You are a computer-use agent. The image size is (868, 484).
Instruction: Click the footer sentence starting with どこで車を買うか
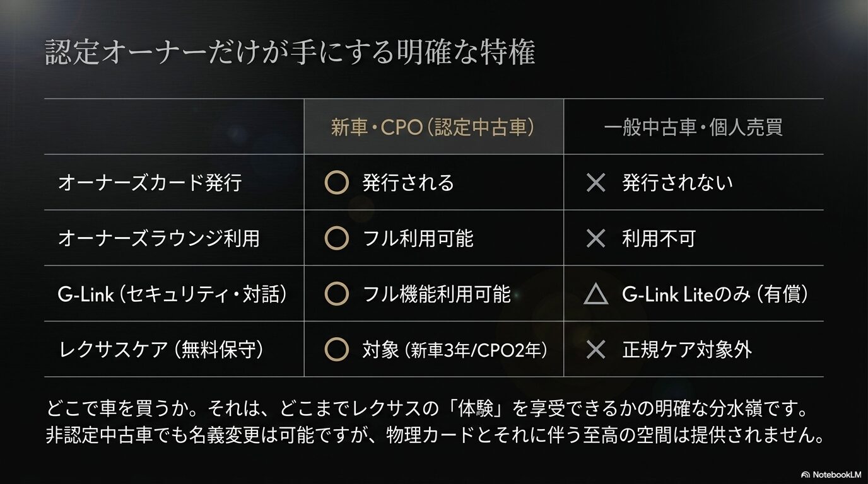(427, 408)
